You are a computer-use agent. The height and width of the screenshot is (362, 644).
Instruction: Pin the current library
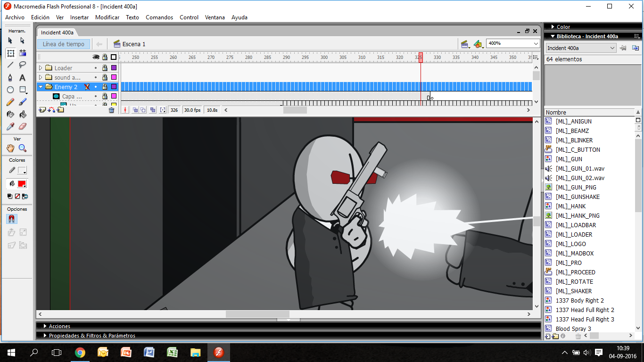coord(623,48)
